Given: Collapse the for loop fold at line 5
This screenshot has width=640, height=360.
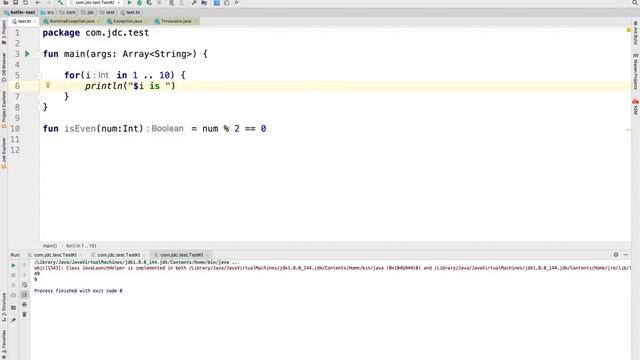Looking at the screenshot, I should pyautogui.click(x=40, y=75).
